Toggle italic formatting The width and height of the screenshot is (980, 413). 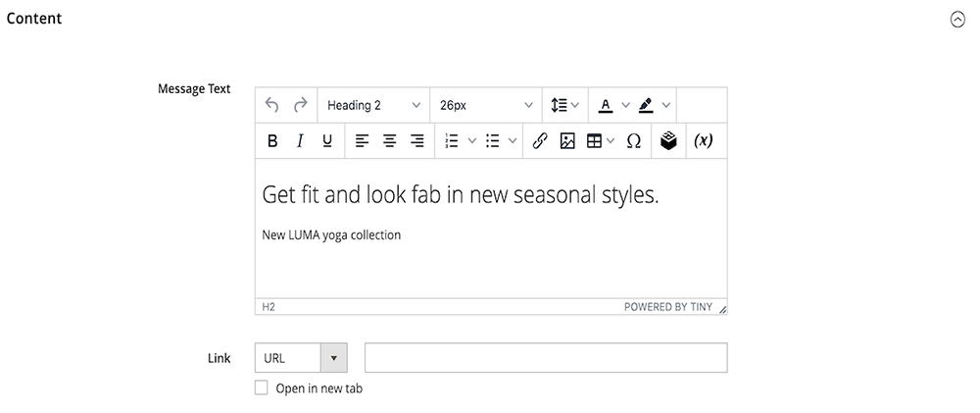click(x=300, y=141)
